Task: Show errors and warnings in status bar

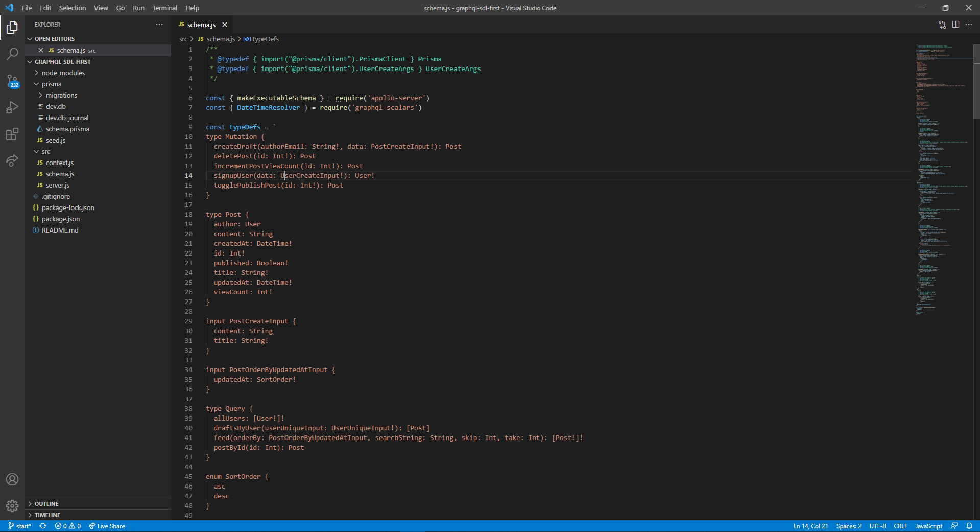Action: point(68,526)
